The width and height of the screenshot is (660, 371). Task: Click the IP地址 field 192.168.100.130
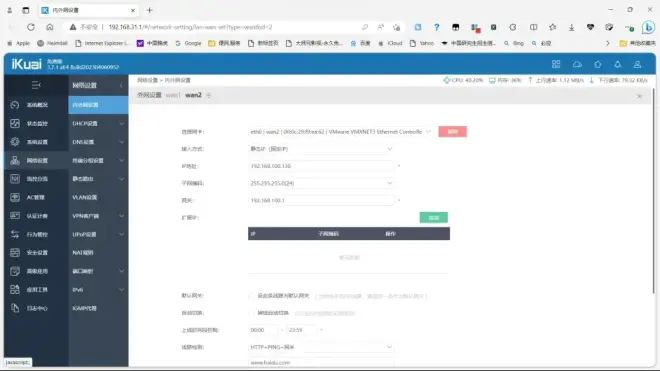click(x=321, y=166)
